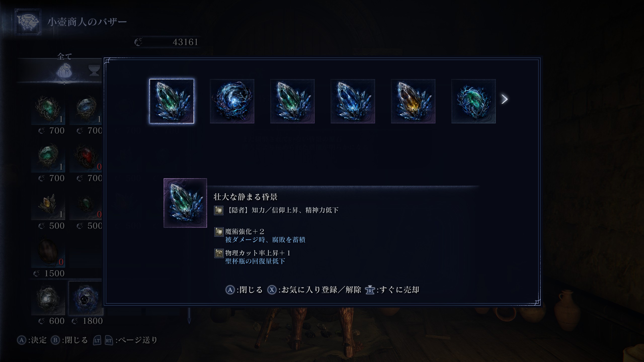Select the highlighted green crystal relic thumbnail
Viewport: 644px width, 362px height.
(172, 101)
